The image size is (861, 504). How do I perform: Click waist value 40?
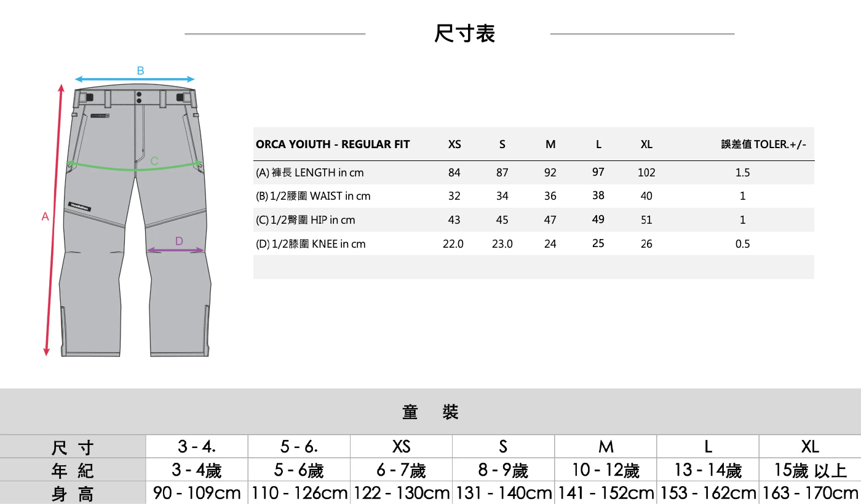click(x=646, y=196)
